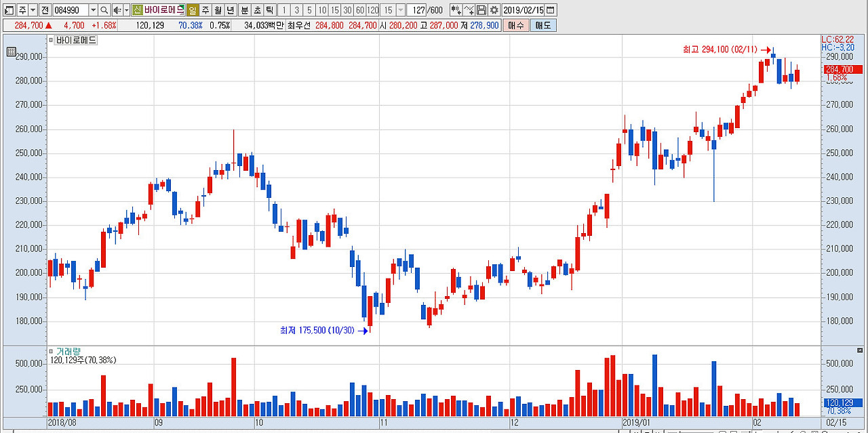Select interval button 30
The image size is (868, 433).
coord(347,10)
